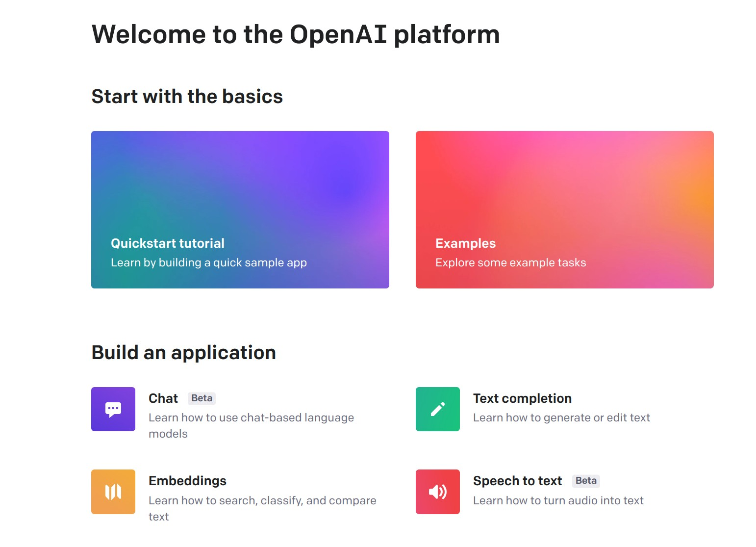
Task: Click the Text completion heading link
Action: coord(522,398)
